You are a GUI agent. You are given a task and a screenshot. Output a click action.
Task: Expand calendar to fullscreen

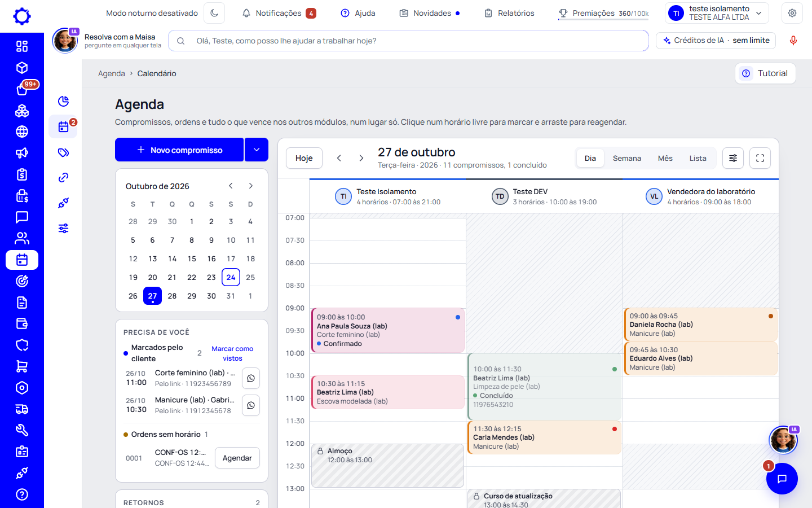(x=760, y=158)
